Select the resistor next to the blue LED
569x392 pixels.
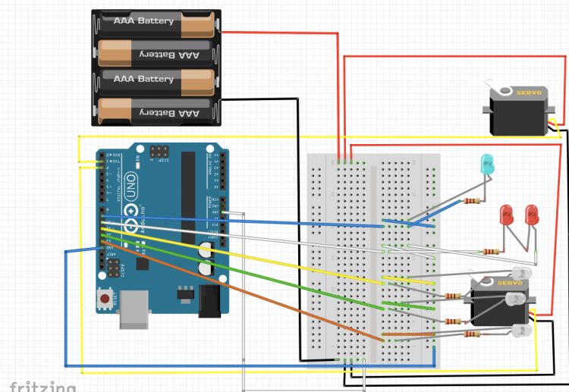click(x=473, y=202)
